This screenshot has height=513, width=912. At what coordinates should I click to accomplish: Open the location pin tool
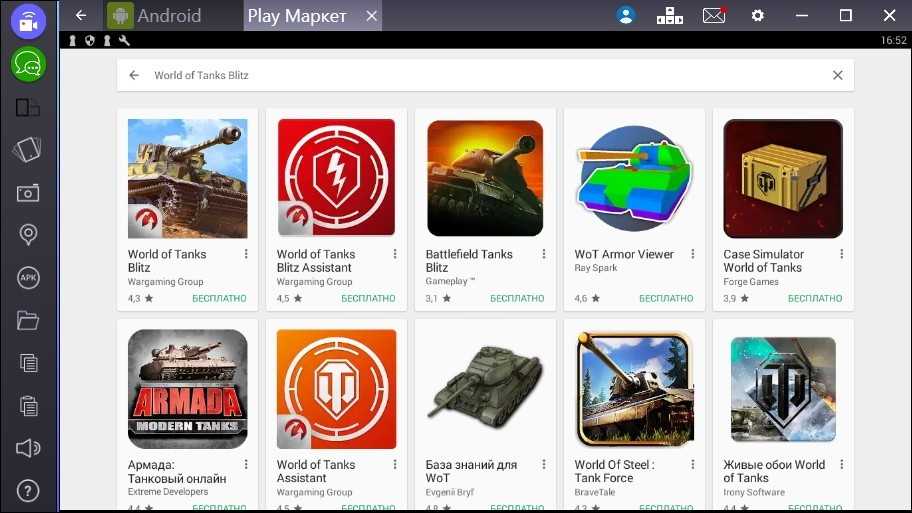pyautogui.click(x=28, y=235)
